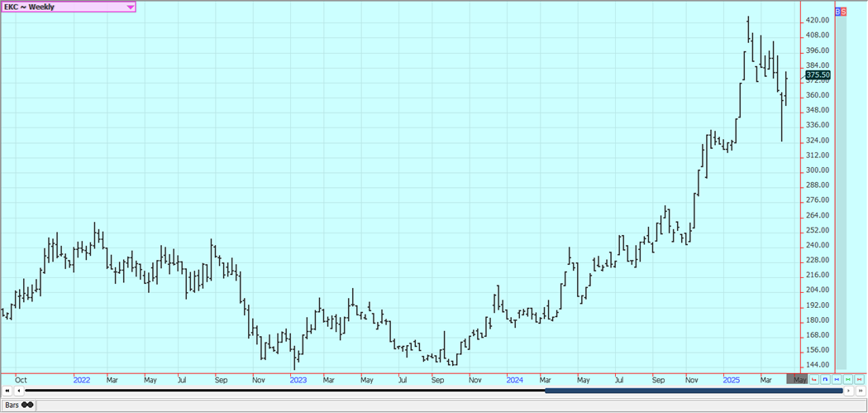
Task: Jump to the start of chart data
Action: 7,391
